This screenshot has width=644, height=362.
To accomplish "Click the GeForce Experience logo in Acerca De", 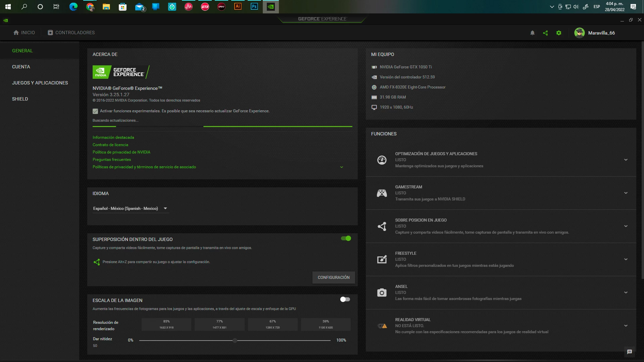I will pos(121,72).
